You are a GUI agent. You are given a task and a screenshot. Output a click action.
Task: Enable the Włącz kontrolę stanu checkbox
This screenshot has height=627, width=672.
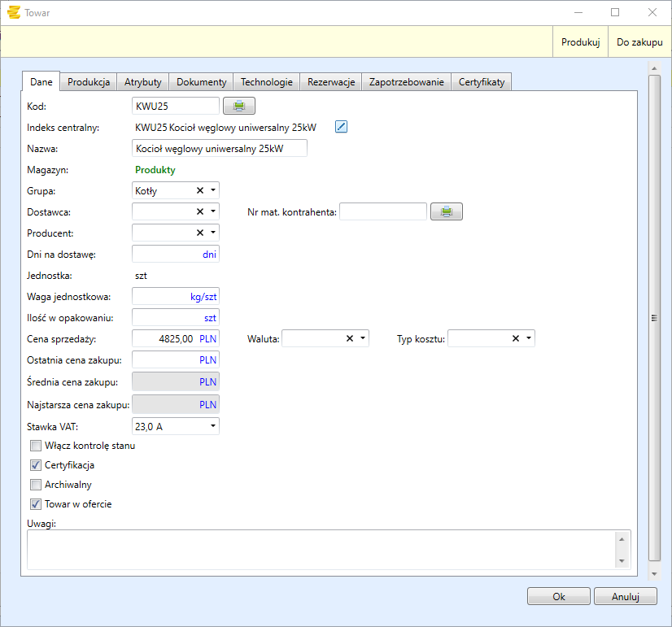point(36,446)
